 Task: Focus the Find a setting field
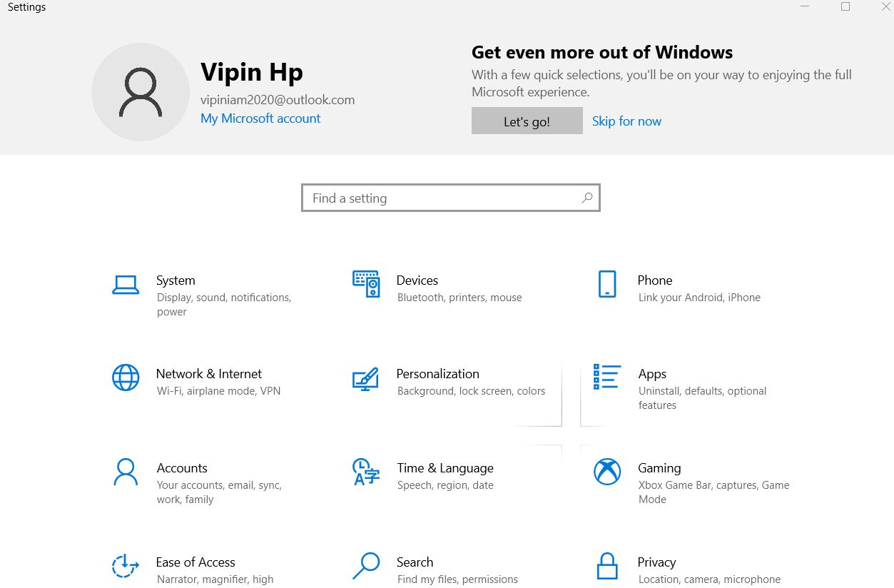point(451,198)
